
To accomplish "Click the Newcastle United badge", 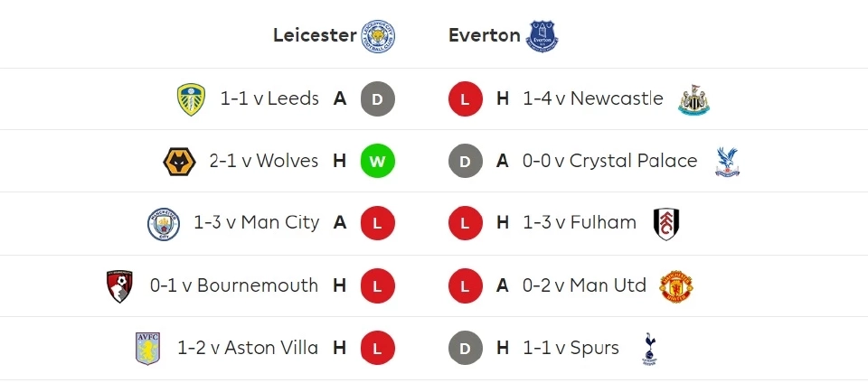I will (694, 98).
